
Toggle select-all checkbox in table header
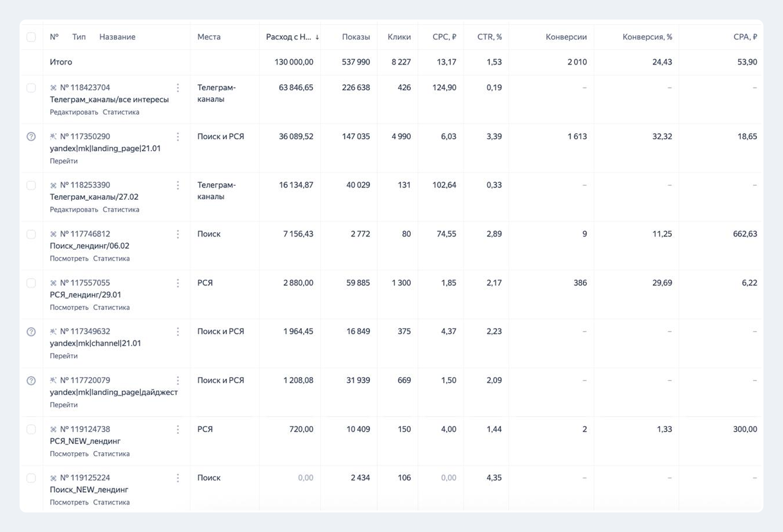point(31,37)
